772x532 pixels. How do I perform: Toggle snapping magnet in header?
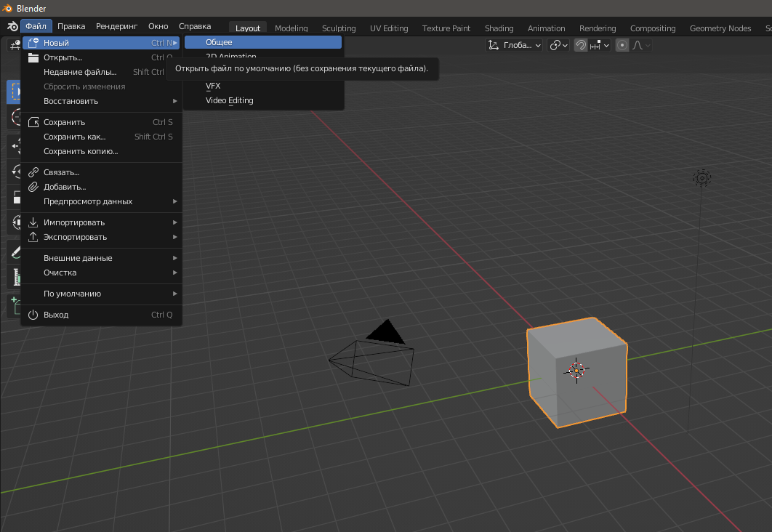click(581, 45)
